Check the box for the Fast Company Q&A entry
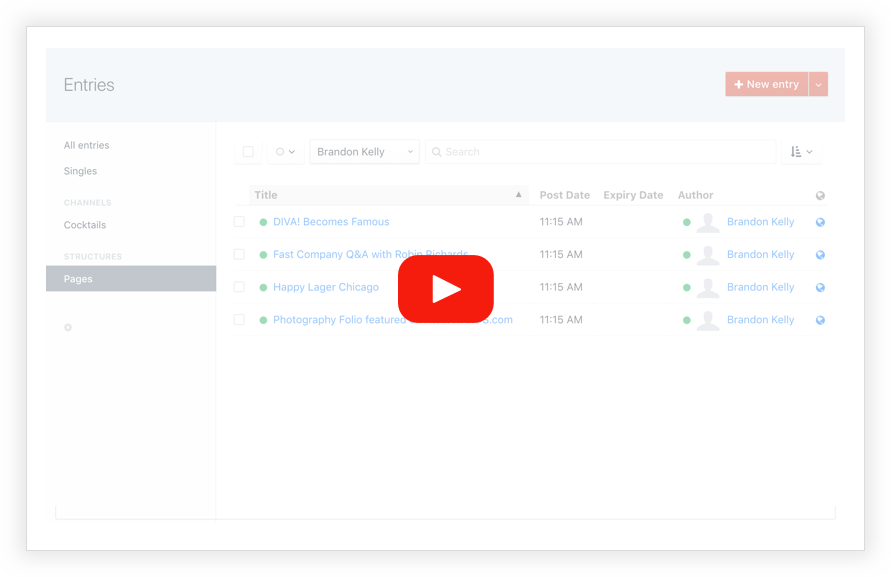Viewport: 891px width, 577px height. 239,254
